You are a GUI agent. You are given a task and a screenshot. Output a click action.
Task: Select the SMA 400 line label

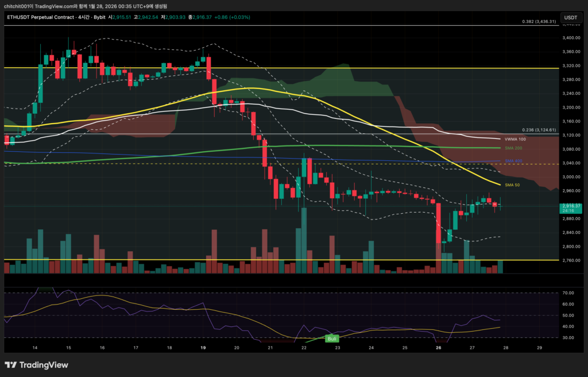[513, 161]
